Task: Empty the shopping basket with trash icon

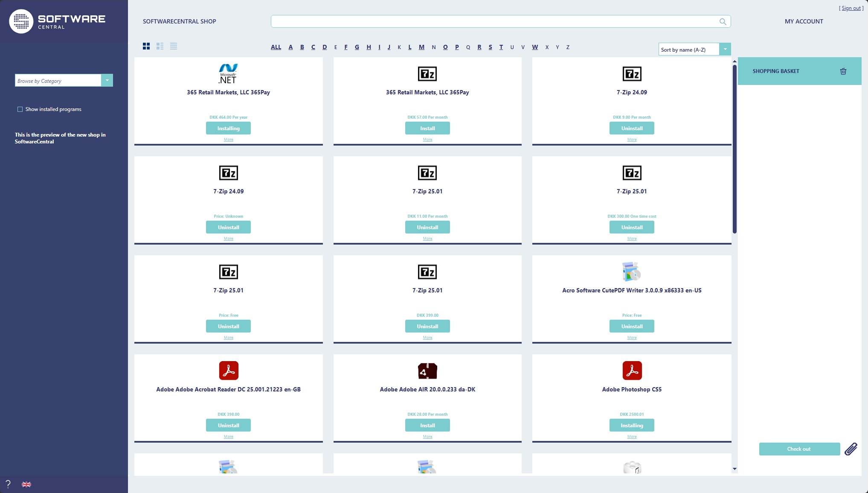Action: click(843, 71)
